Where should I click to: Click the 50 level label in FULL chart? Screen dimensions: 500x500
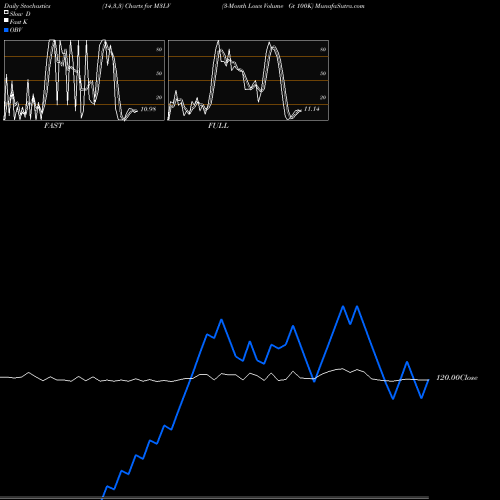[323, 73]
